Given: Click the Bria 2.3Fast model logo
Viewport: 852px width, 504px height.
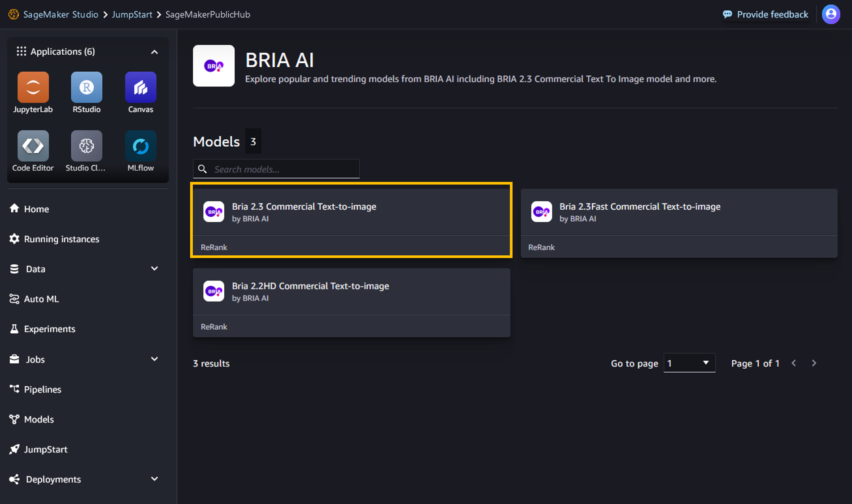Looking at the screenshot, I should (x=541, y=212).
